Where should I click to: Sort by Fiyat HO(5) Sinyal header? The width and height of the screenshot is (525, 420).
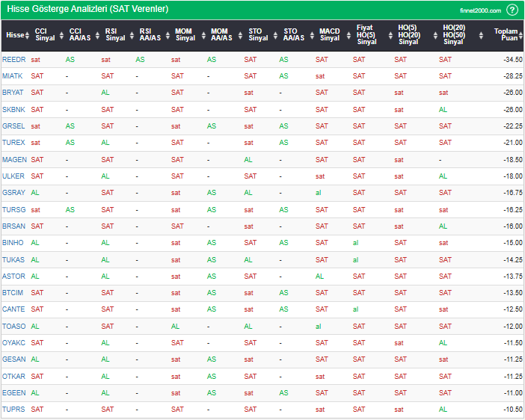(366, 34)
